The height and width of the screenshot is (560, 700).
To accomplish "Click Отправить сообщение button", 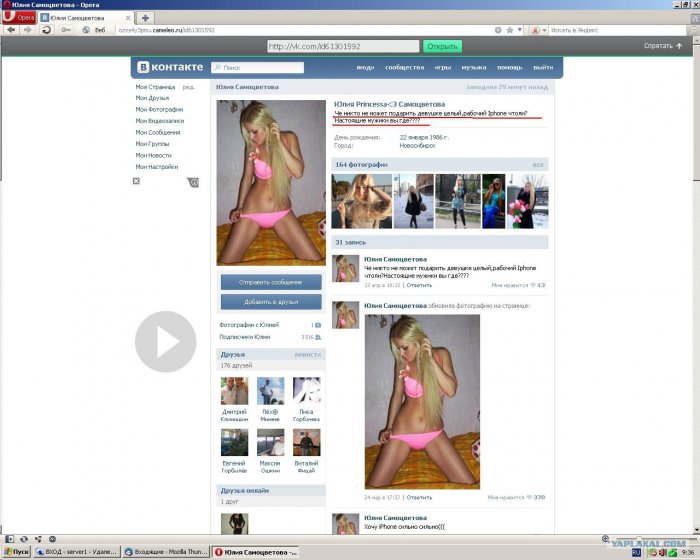I will tap(271, 282).
